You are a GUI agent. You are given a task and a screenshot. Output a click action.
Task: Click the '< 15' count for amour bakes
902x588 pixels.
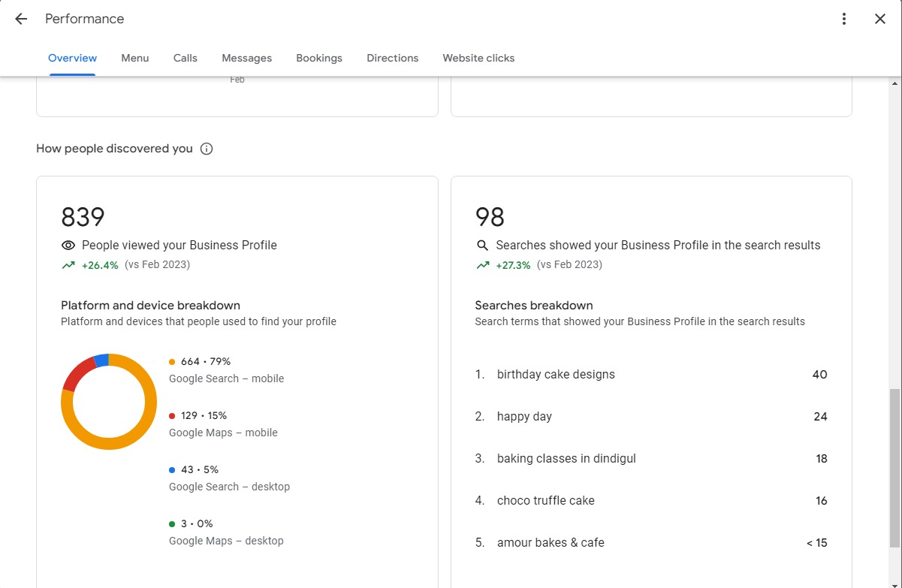click(x=817, y=543)
